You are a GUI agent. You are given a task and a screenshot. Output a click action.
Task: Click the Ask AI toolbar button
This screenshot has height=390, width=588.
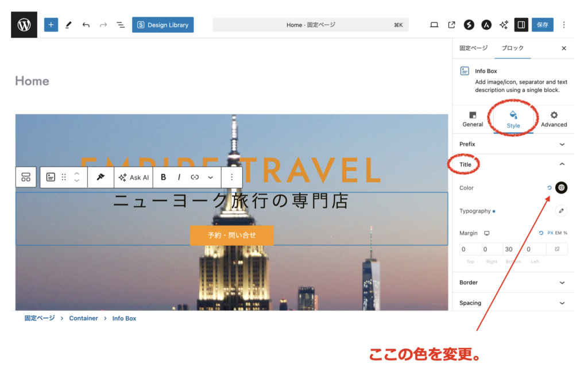pyautogui.click(x=134, y=177)
